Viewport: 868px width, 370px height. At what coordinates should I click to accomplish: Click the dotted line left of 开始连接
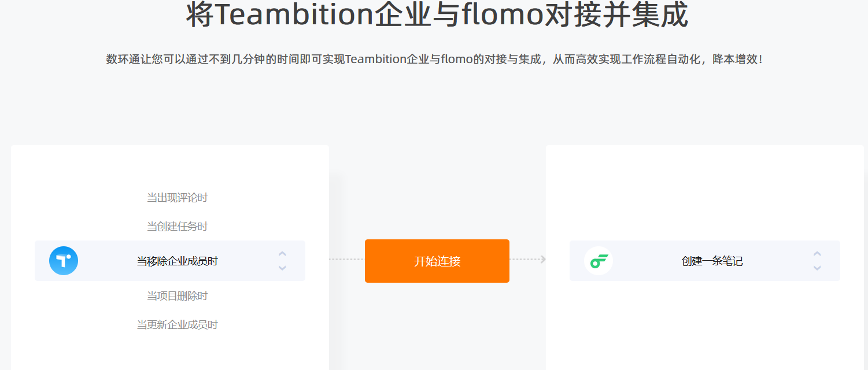pyautogui.click(x=347, y=260)
